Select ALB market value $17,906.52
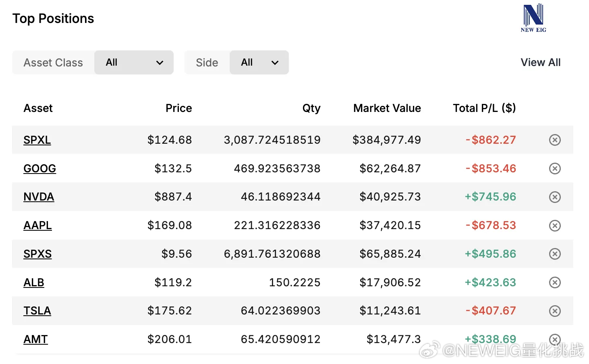Screen dimensions: 589x364 point(390,282)
